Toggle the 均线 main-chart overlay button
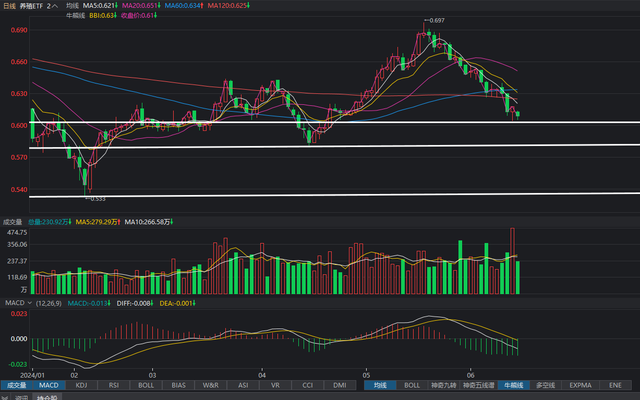640x400 pixels. point(380,385)
